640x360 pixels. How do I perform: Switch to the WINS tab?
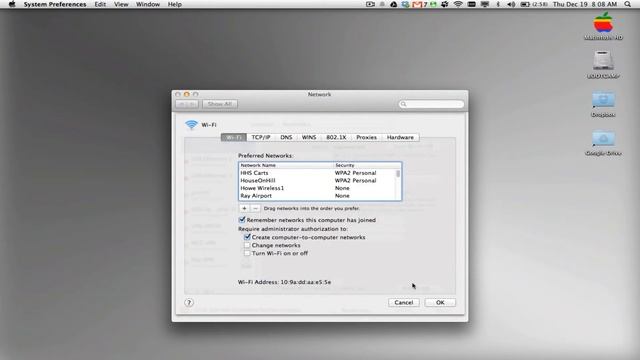click(x=309, y=137)
